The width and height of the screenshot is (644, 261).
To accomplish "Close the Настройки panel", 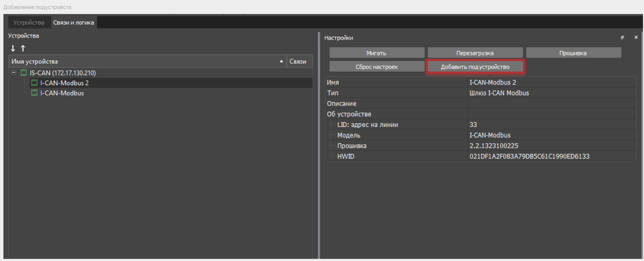I will (636, 37).
